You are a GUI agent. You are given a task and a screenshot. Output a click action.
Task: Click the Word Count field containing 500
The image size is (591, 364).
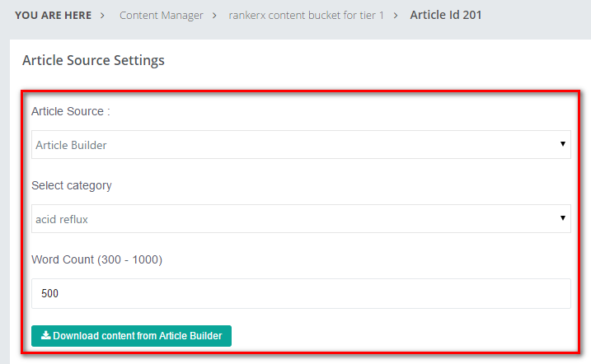301,294
